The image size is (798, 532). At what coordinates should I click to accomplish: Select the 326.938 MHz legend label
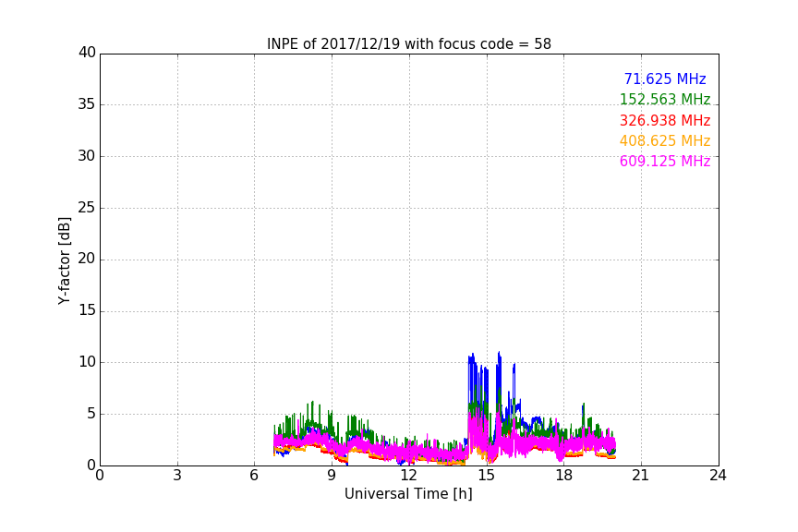click(665, 120)
